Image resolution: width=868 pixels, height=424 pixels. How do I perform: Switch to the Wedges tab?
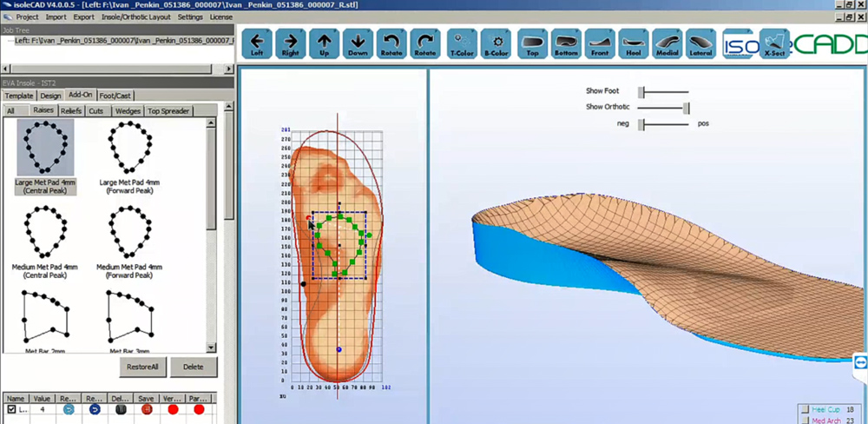(x=128, y=111)
